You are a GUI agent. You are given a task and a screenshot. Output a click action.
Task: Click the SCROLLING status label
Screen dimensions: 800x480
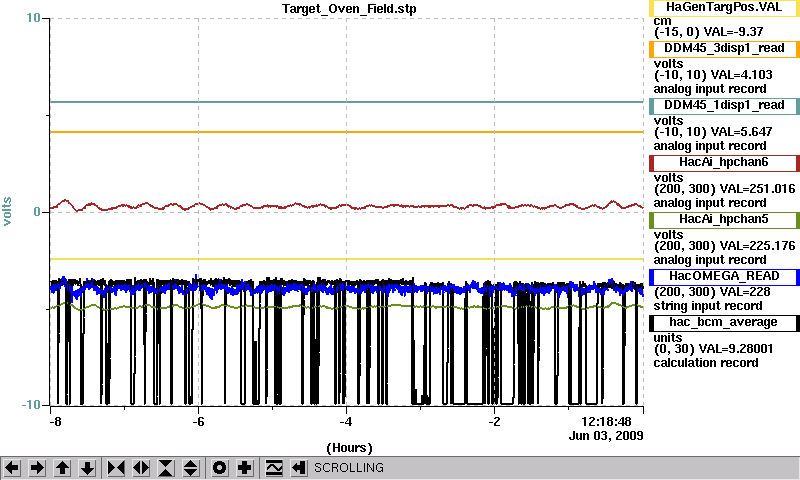pos(349,468)
